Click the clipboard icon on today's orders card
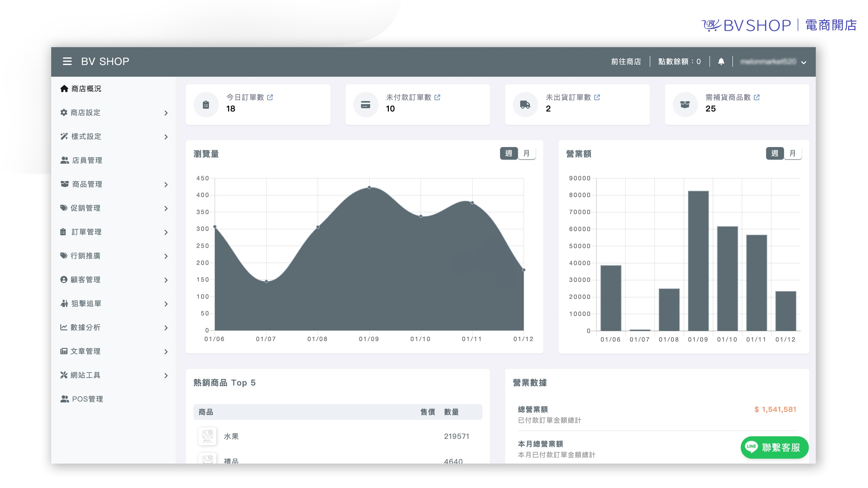The image size is (868, 488). coord(206,105)
